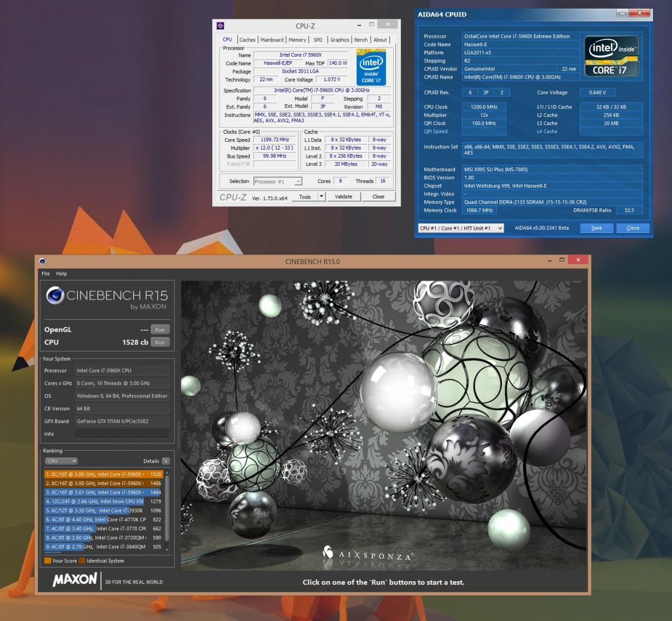Minimize the CPU-Z window

pyautogui.click(x=359, y=25)
